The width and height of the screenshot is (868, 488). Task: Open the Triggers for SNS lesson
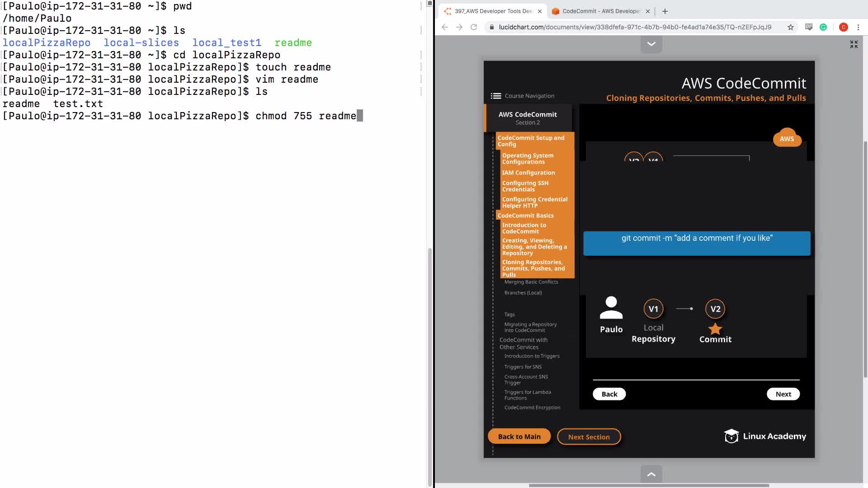[x=523, y=367]
